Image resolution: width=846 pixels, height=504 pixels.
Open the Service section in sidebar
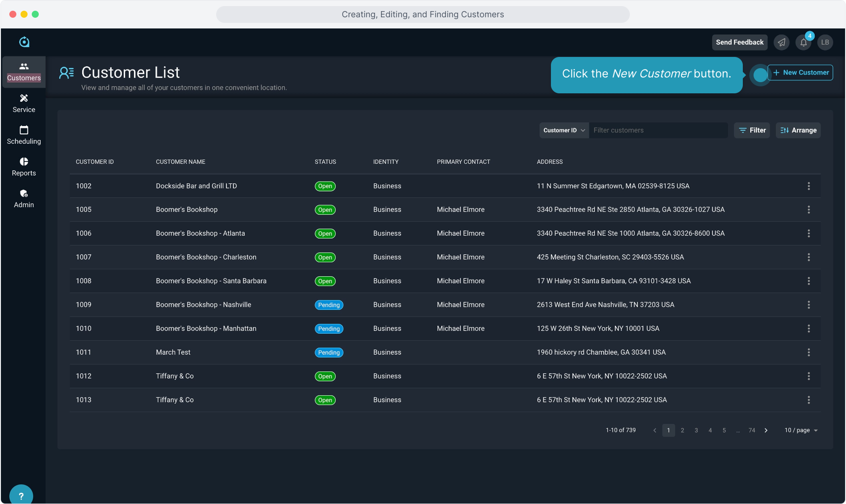point(24,103)
